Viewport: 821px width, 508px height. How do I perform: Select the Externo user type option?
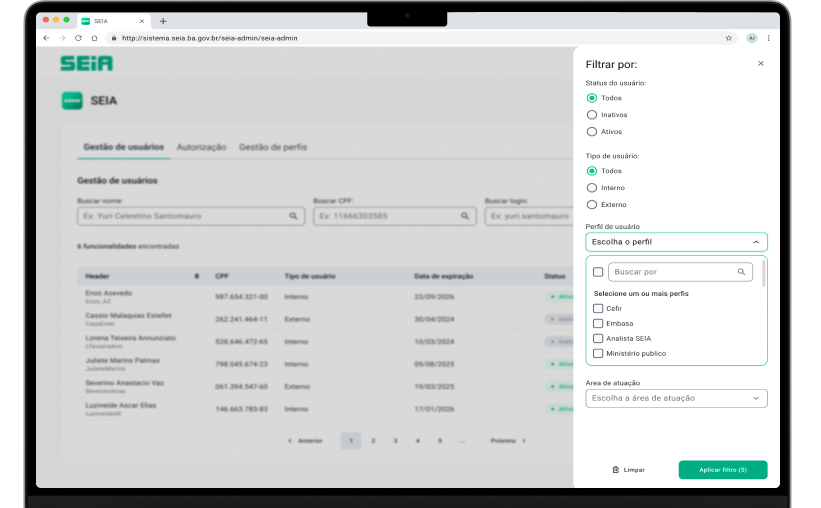(x=592, y=204)
